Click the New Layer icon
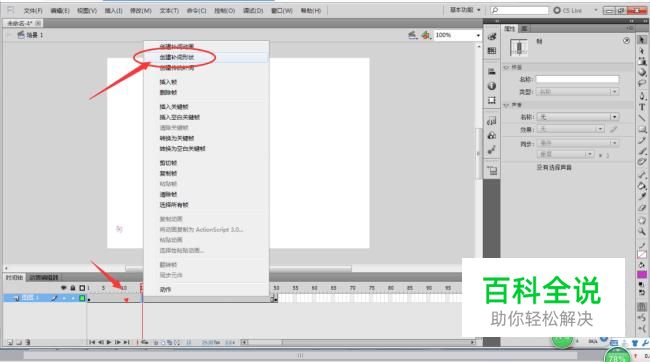The height and width of the screenshot is (362, 650). 10,342
